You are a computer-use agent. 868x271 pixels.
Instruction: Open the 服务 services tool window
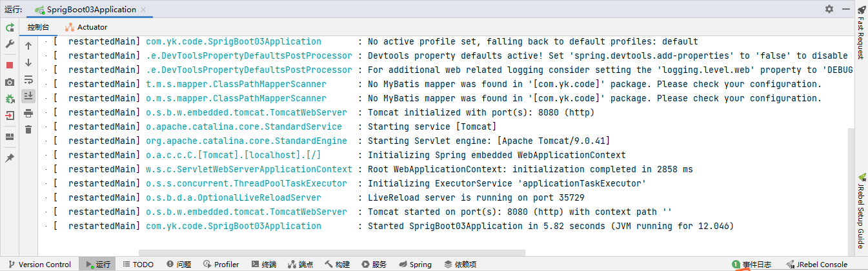374,265
